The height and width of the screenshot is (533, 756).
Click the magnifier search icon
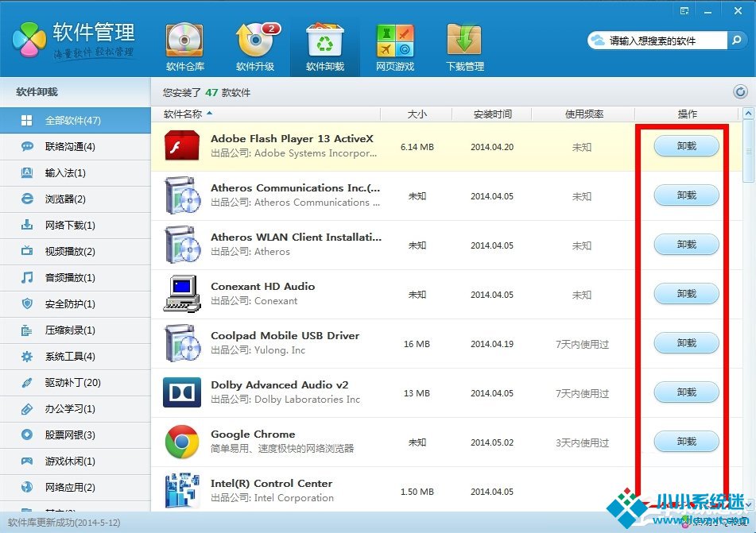(736, 41)
